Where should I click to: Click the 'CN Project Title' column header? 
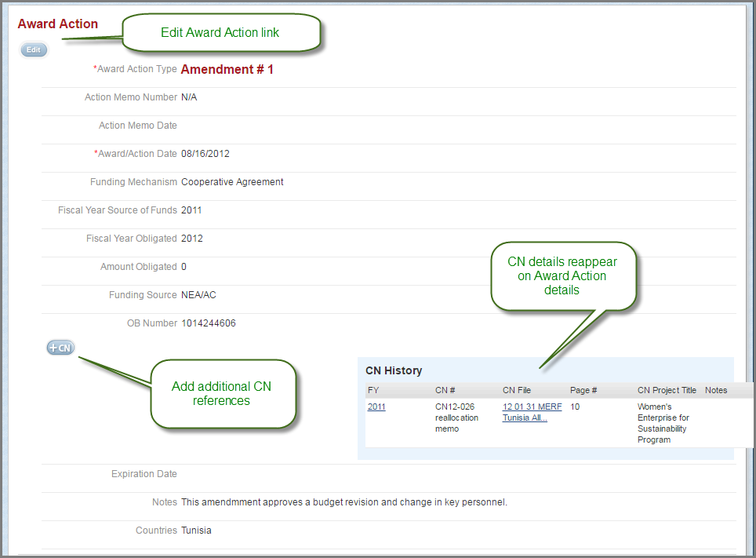(x=667, y=390)
